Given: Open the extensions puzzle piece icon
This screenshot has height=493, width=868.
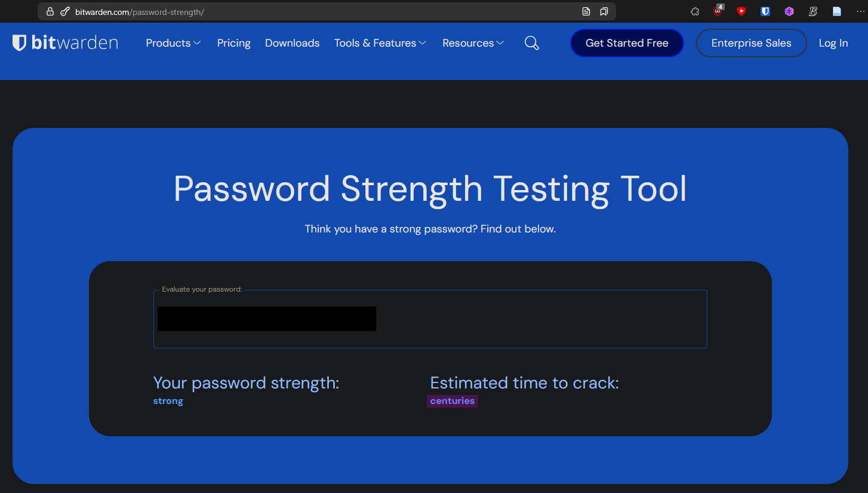Looking at the screenshot, I should (x=694, y=11).
